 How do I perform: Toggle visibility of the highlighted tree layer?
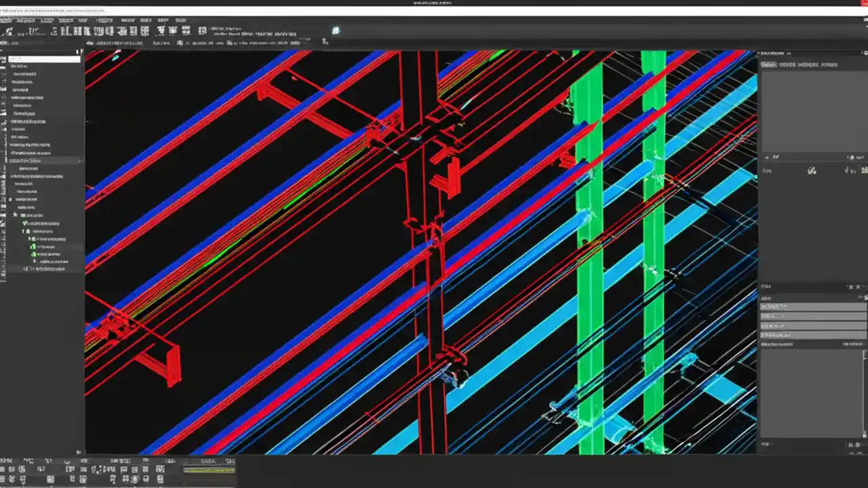coord(41,161)
